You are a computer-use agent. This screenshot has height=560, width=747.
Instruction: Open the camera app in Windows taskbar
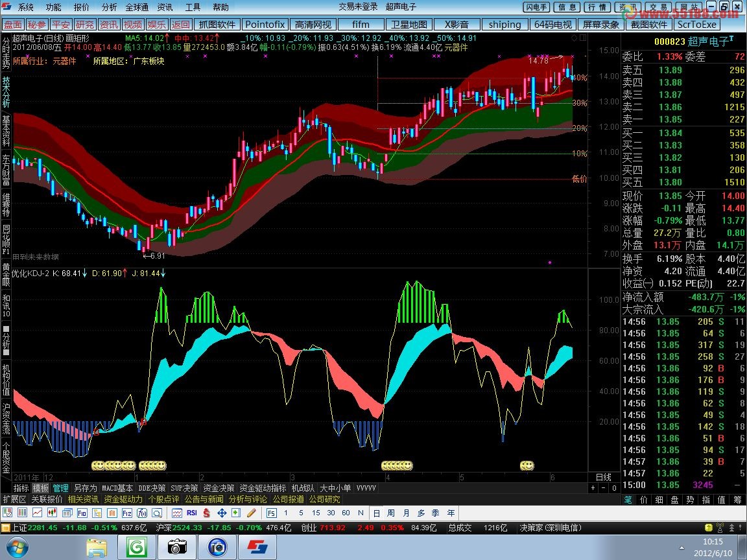pyautogui.click(x=176, y=548)
